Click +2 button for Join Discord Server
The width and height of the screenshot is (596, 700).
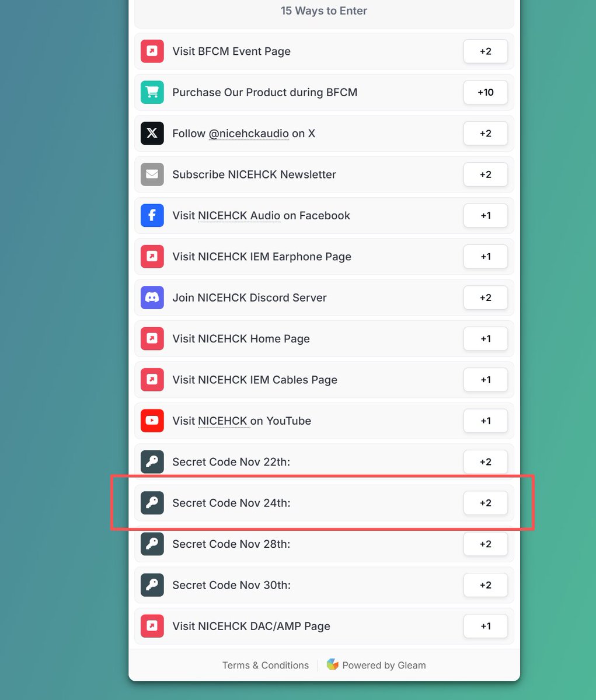486,297
